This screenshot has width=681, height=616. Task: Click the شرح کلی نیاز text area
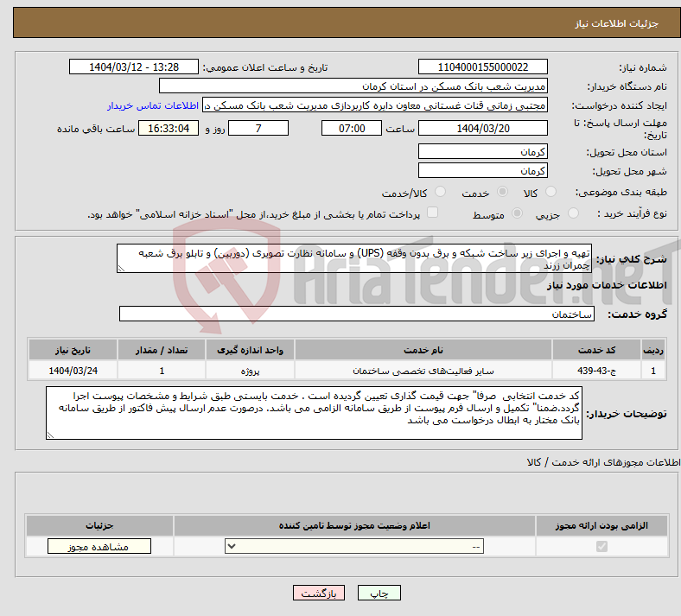point(354,258)
